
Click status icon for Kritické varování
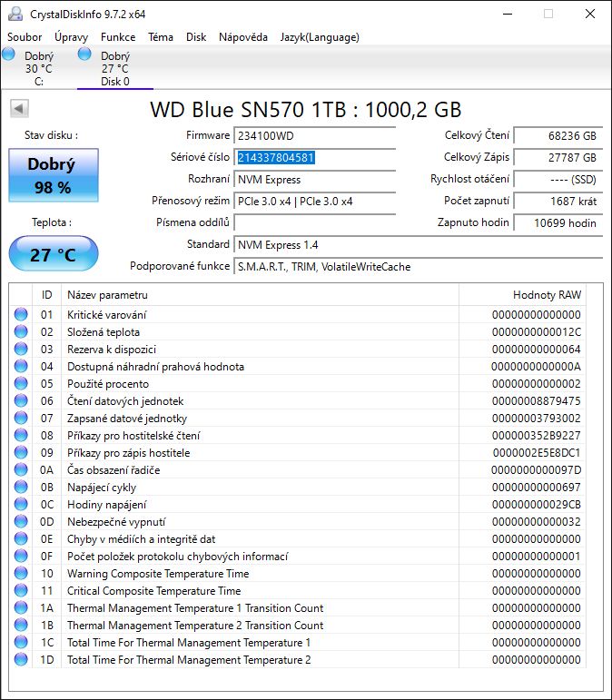(21, 314)
